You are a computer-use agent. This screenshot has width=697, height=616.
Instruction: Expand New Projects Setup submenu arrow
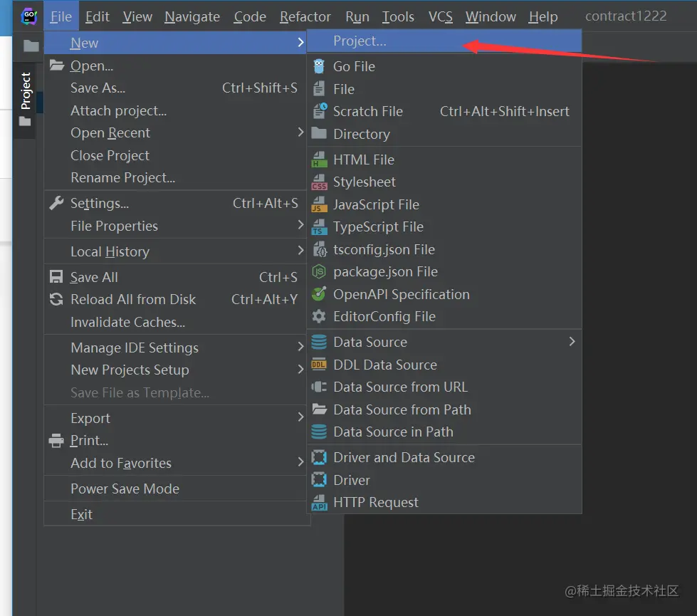300,369
